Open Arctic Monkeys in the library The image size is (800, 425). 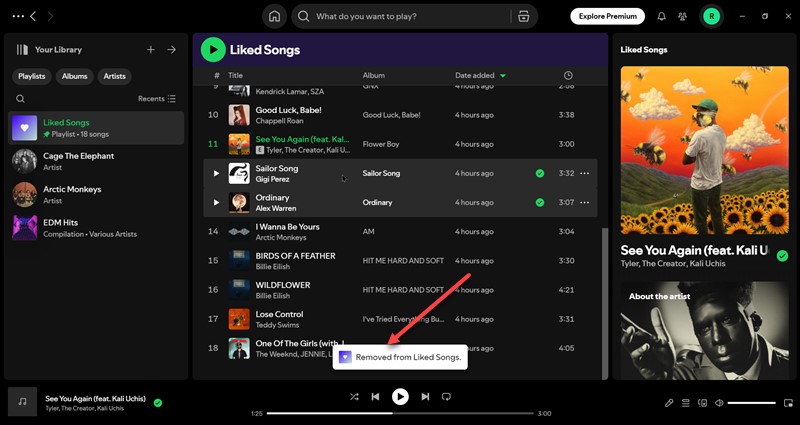tap(96, 194)
